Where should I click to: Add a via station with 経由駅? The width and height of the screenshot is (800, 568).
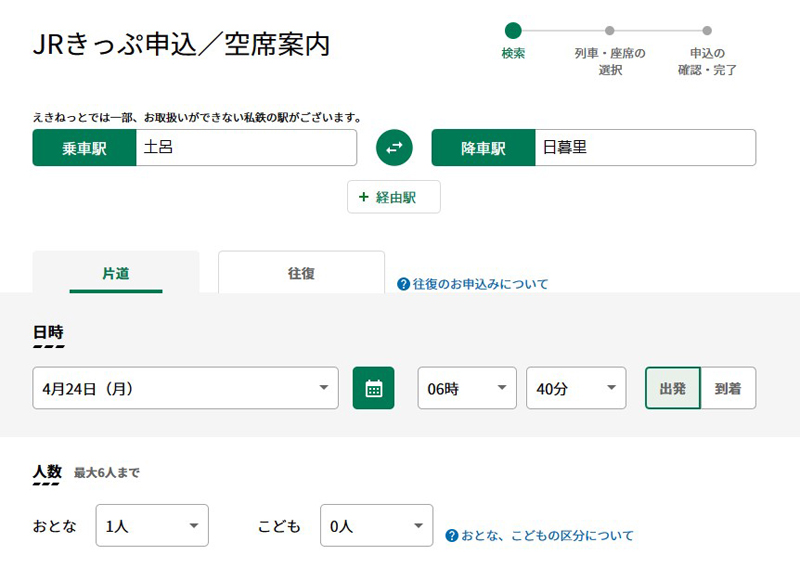pos(394,197)
